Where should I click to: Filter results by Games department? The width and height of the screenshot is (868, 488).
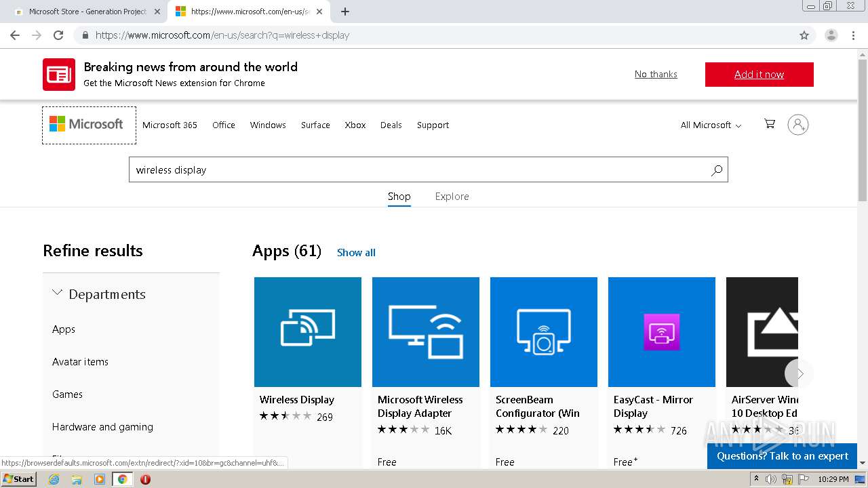click(67, 394)
